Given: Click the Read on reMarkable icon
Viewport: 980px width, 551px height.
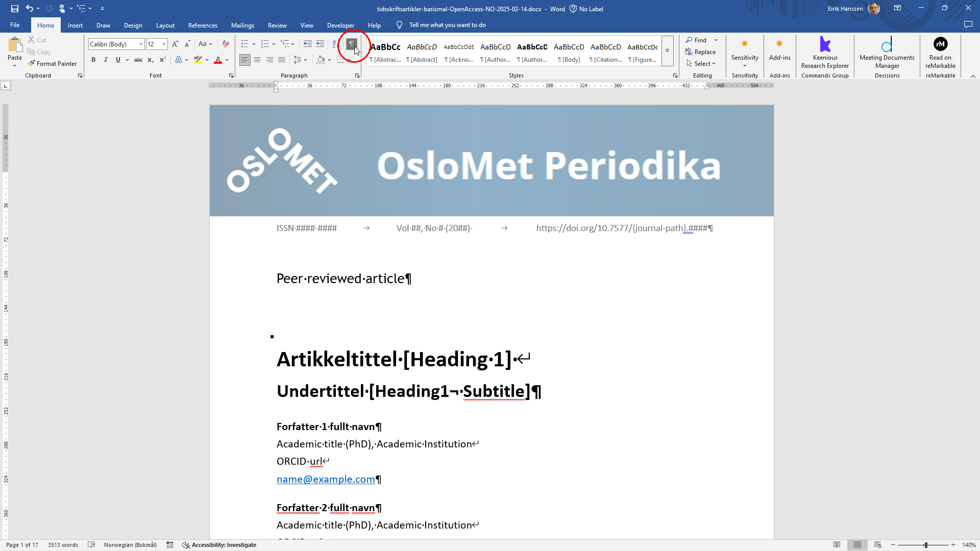Looking at the screenshot, I should coord(940,44).
